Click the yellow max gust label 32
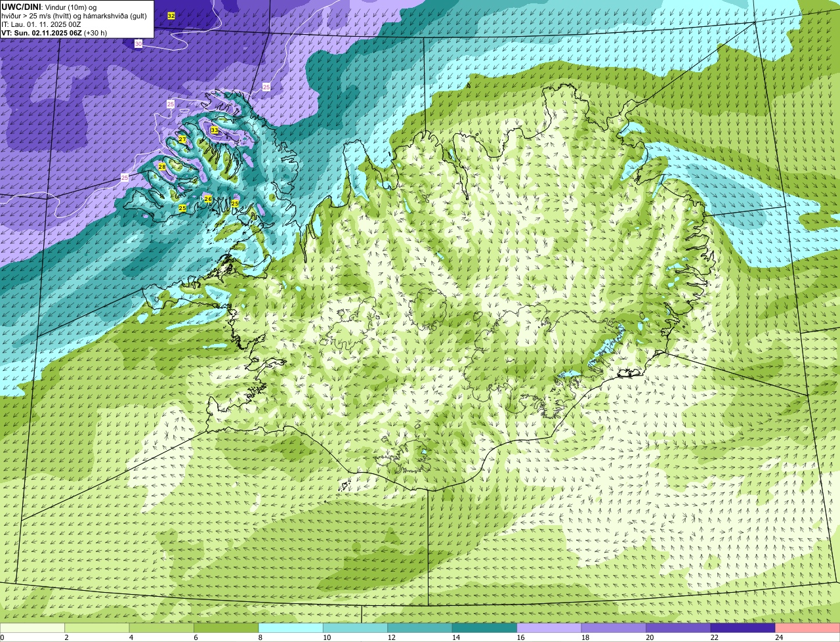The width and height of the screenshot is (840, 642). [x=171, y=15]
